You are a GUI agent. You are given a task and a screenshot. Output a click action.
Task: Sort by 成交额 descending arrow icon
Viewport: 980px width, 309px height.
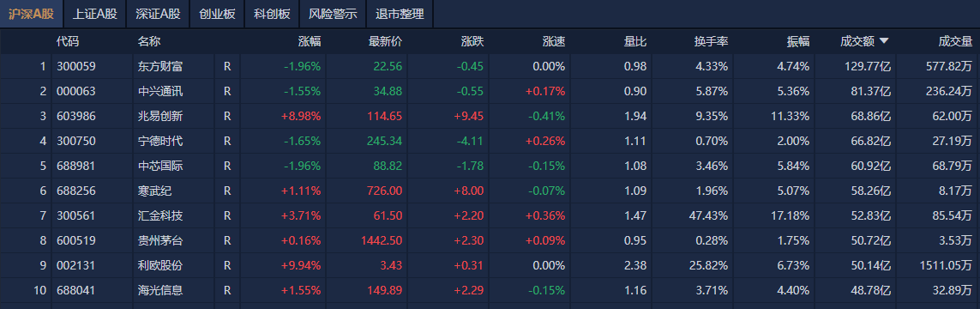click(x=883, y=41)
